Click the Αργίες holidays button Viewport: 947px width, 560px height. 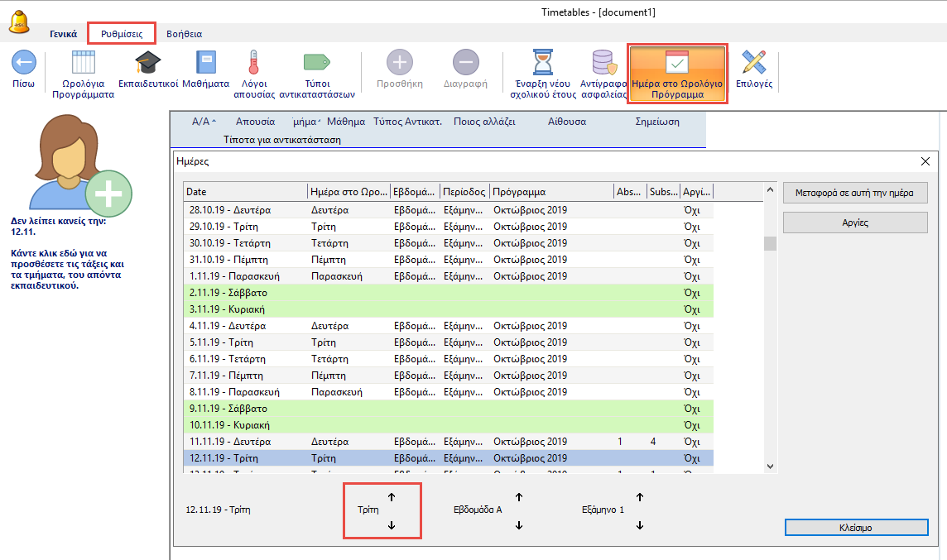(x=855, y=223)
